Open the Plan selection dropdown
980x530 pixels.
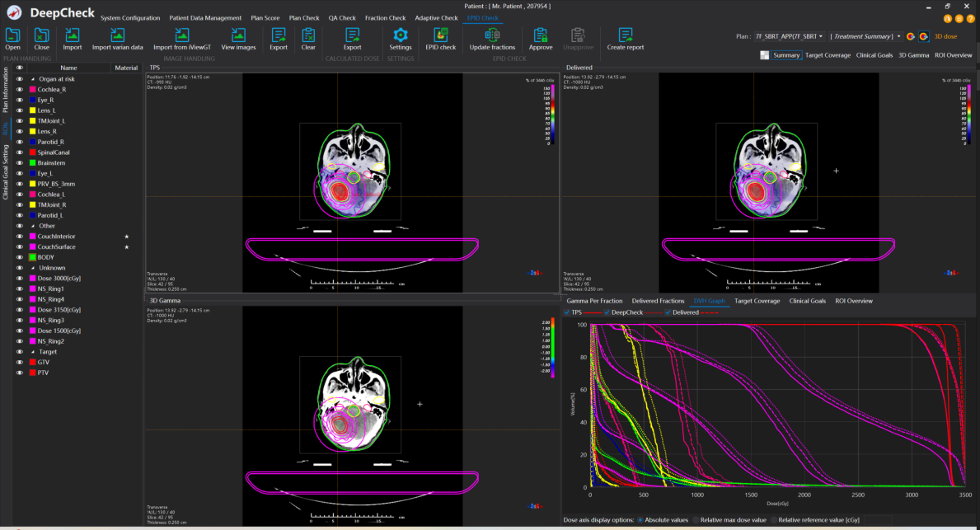789,36
